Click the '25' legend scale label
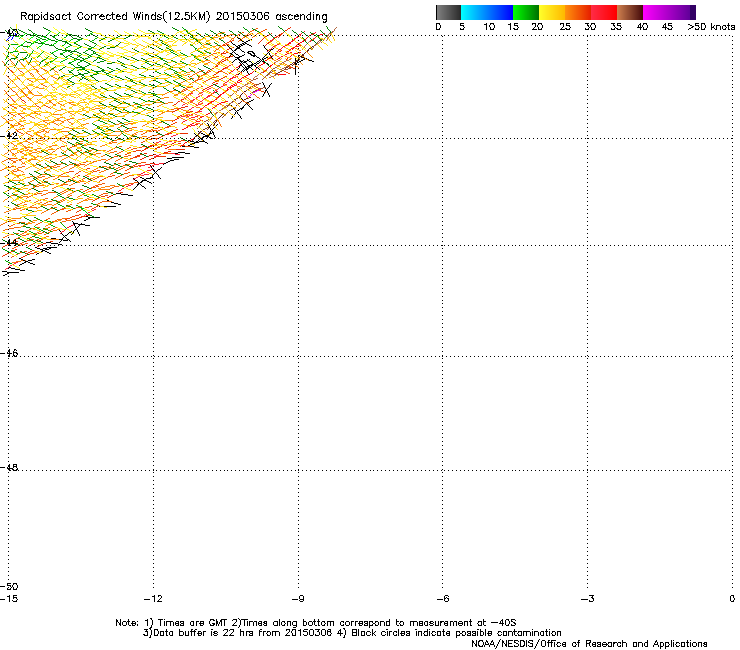Screen dimensions: 740x650 pos(565,27)
